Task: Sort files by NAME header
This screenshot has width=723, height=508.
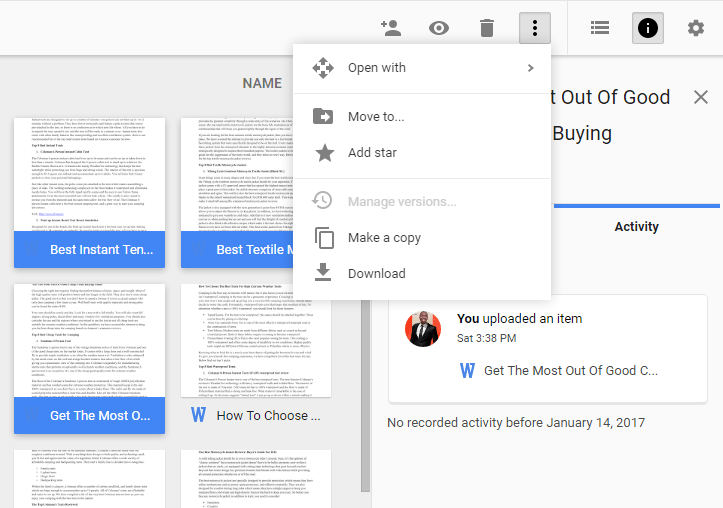Action: coord(262,83)
